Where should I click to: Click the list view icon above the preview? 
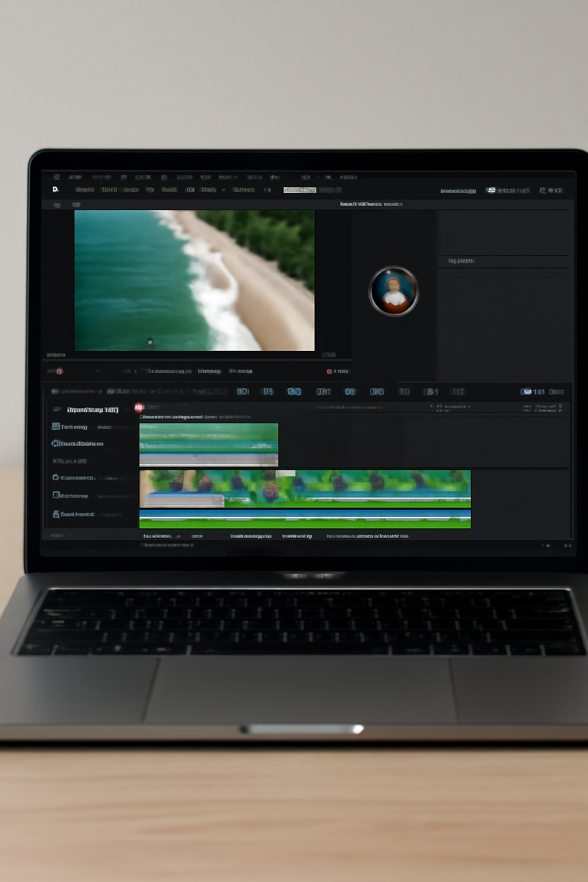[76, 205]
